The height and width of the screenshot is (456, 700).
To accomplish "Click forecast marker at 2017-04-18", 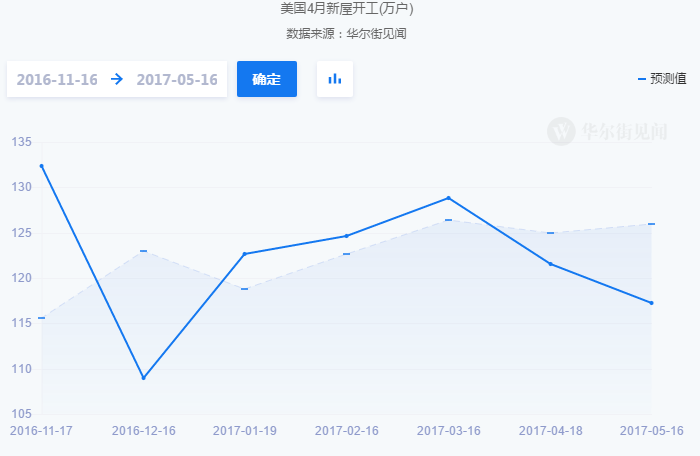I will coord(550,233).
